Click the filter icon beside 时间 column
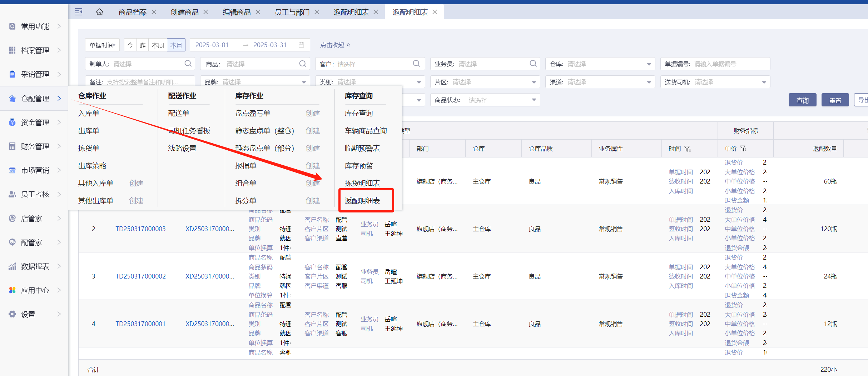This screenshot has width=868, height=376. point(688,149)
